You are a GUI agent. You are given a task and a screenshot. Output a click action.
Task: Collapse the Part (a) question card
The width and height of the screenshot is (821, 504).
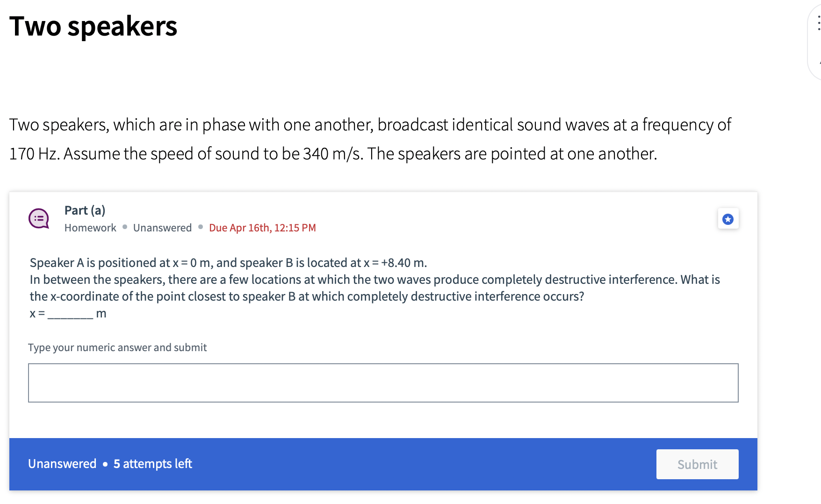point(85,210)
